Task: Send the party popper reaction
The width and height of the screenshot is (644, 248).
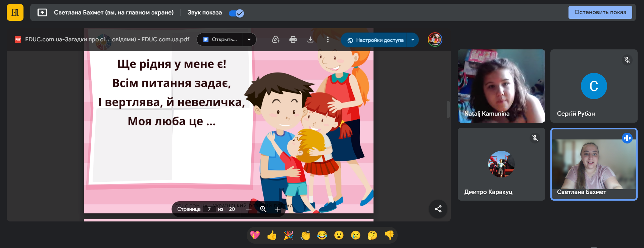Action: point(289,235)
